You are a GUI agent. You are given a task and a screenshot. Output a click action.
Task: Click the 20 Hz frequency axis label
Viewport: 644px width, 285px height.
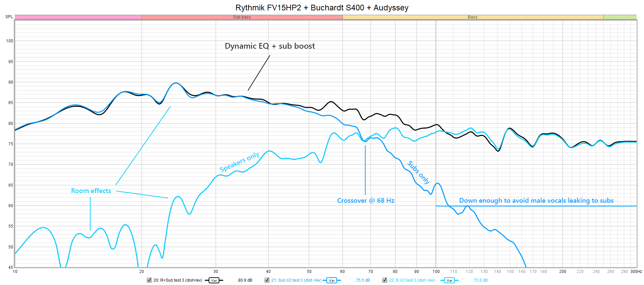142,272
